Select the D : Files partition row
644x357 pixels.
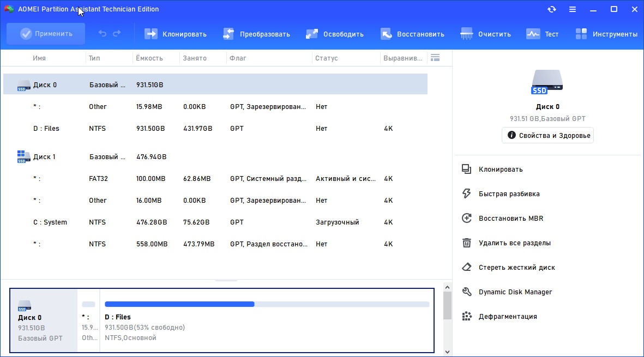[x=215, y=129]
